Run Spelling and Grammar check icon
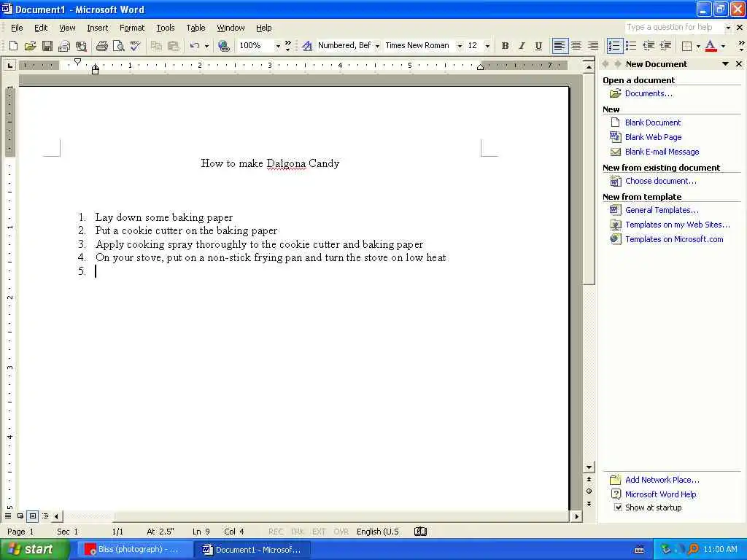The width and height of the screenshot is (747, 560). [x=135, y=46]
